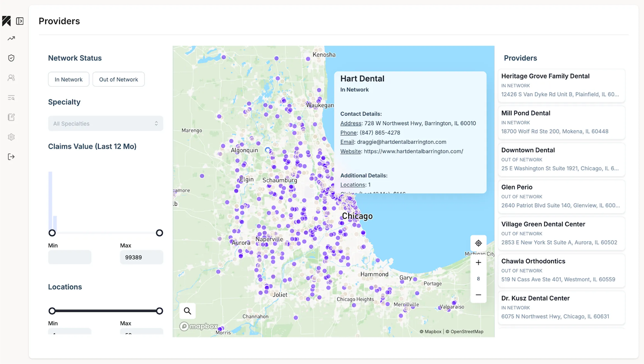
Task: Click the Claims Value Max input field
Action: pos(142,257)
